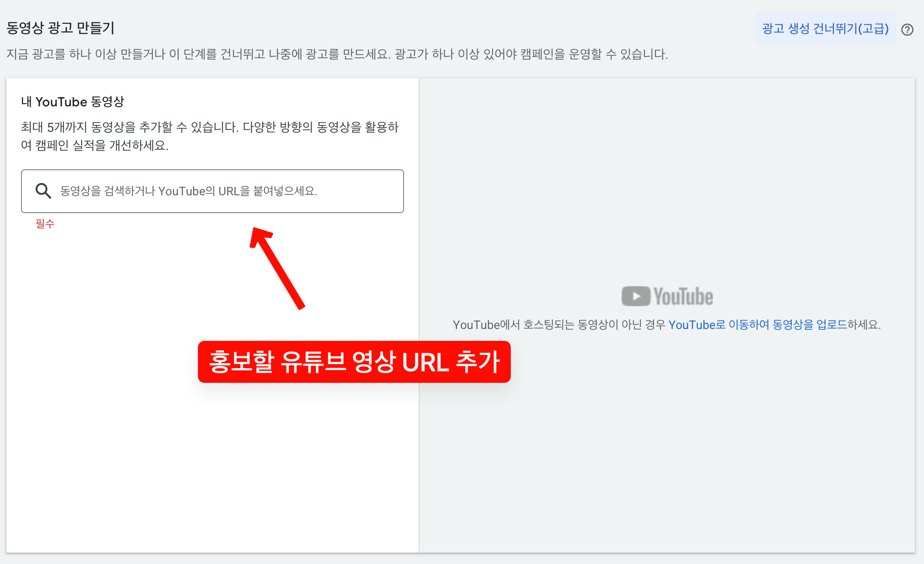The height and width of the screenshot is (564, 924).
Task: Open the help question mark icon
Action: [907, 30]
